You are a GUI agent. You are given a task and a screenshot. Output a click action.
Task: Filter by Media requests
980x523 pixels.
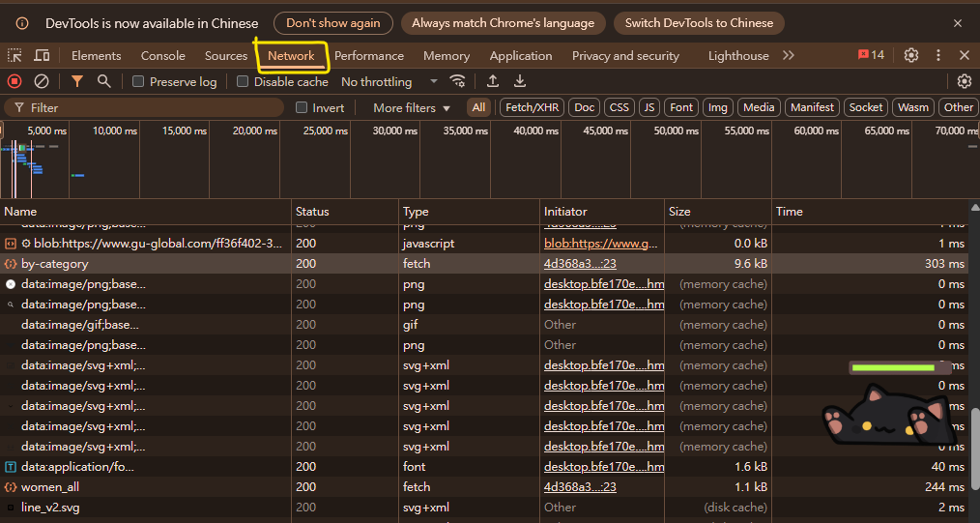(759, 107)
